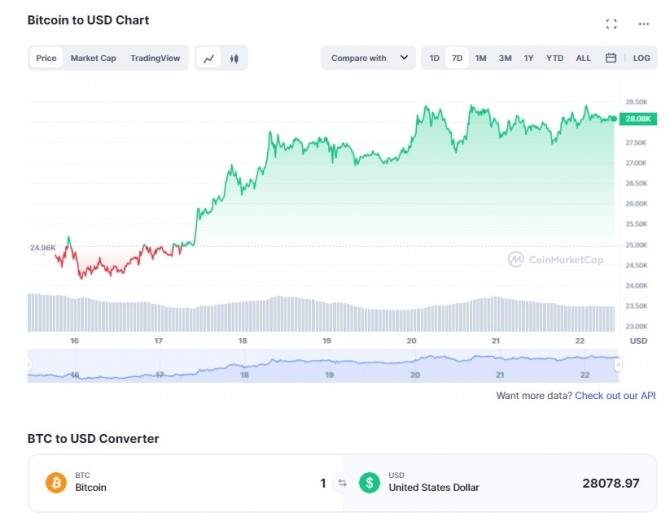This screenshot has height=525, width=670.
Task: Set time range to YTD
Action: (555, 58)
